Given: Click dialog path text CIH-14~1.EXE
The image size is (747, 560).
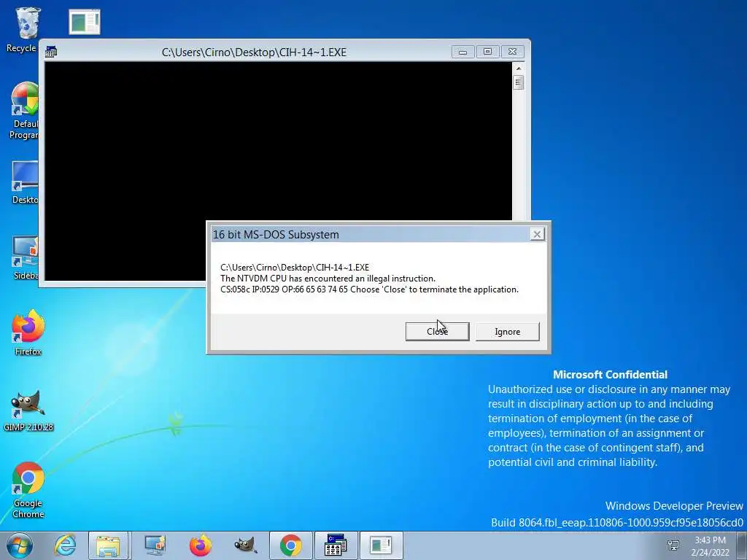Looking at the screenshot, I should tap(295, 267).
